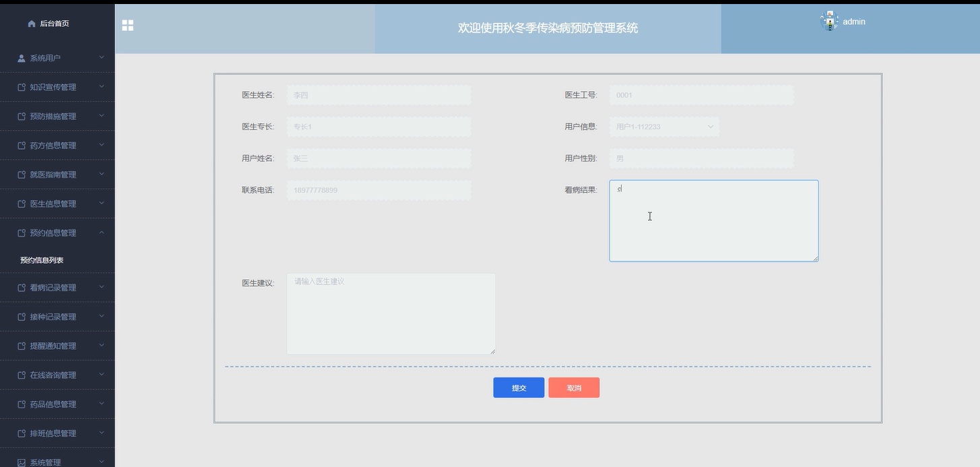Click the 医生建议 textarea resize handle
980x467 pixels.
(492, 350)
